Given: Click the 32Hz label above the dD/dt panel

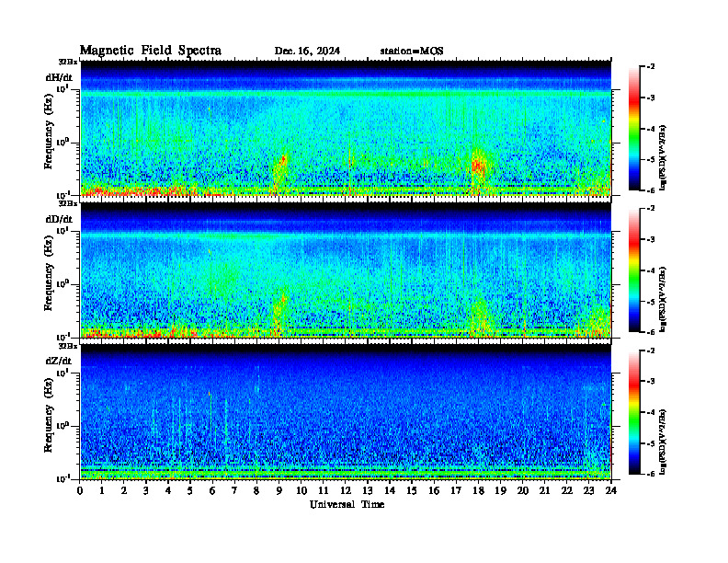Looking at the screenshot, I should point(68,203).
